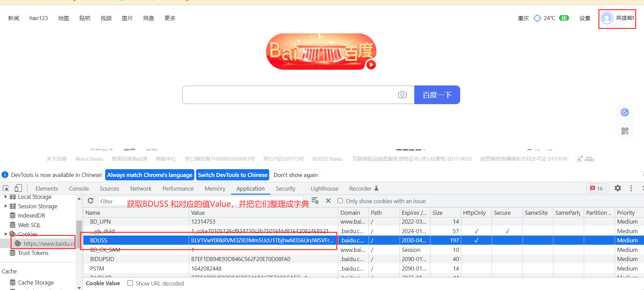Click the Recorder flask icon

pyautogui.click(x=376, y=188)
